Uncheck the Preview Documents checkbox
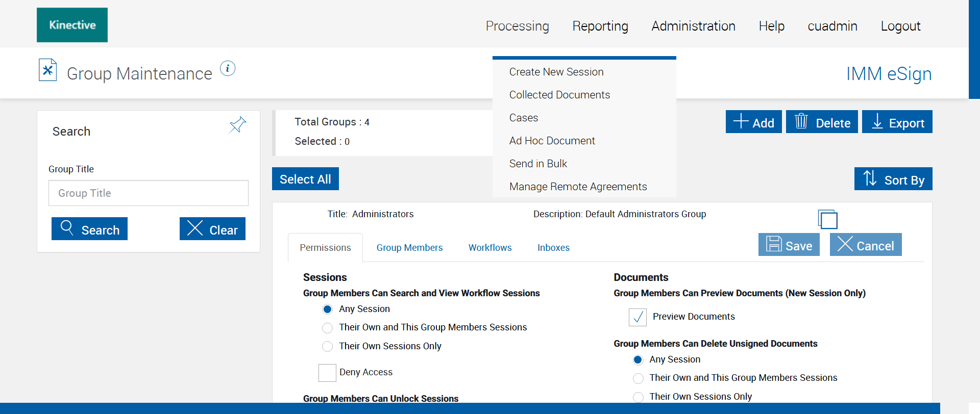980x414 pixels. click(x=638, y=317)
